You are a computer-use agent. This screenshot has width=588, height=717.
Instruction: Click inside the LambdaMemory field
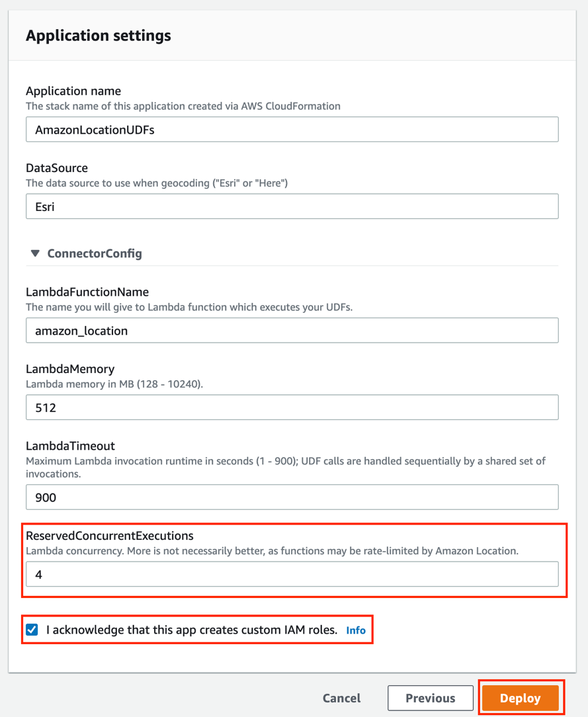[x=291, y=407]
